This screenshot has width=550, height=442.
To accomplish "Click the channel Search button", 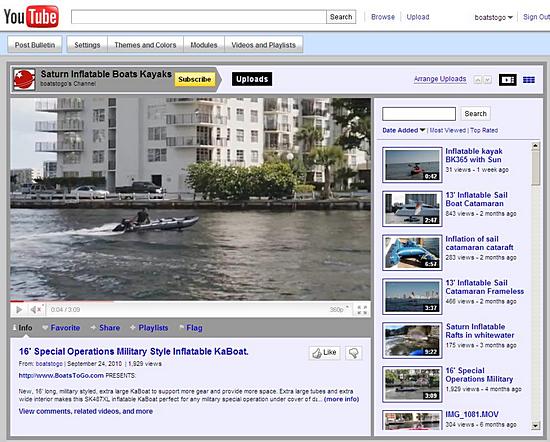I will tap(475, 114).
